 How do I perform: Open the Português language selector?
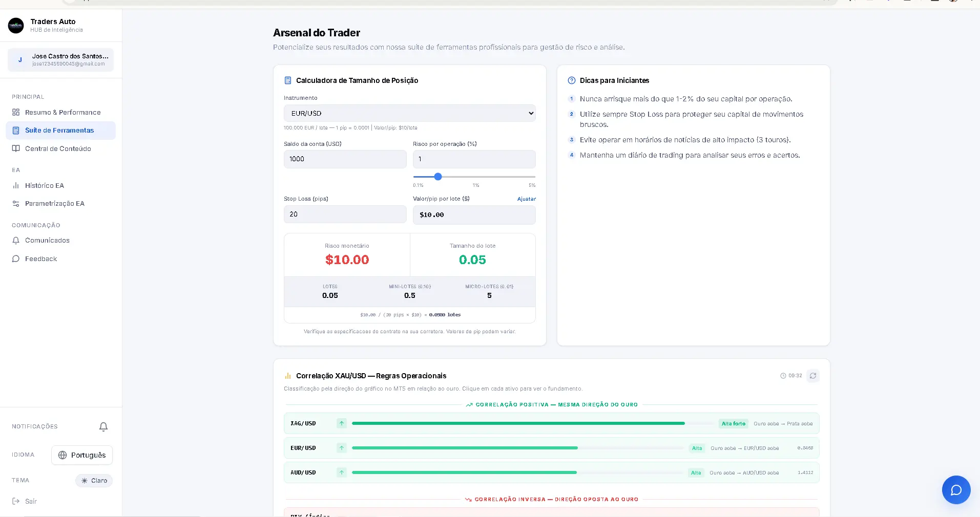click(x=82, y=455)
